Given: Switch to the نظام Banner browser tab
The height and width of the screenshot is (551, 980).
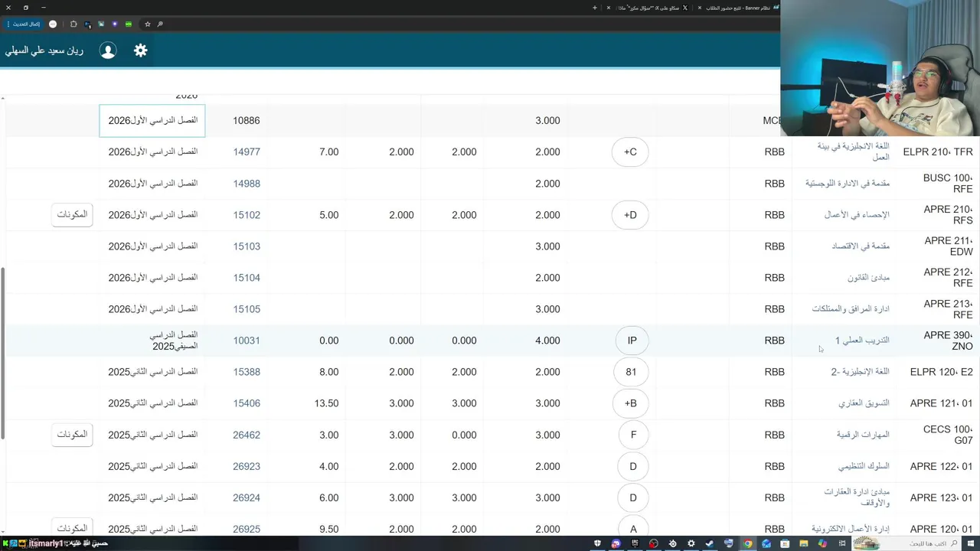Looking at the screenshot, I should coord(739,8).
